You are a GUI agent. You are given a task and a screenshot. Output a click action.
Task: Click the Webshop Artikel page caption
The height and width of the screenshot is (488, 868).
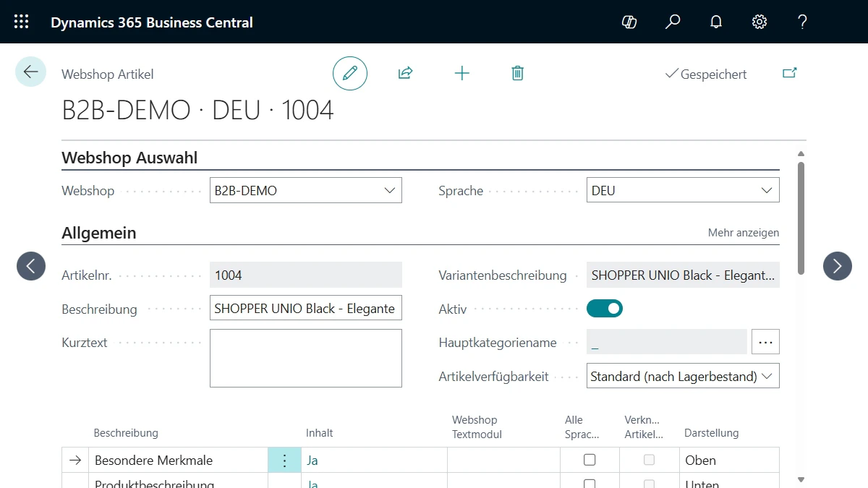[108, 74]
